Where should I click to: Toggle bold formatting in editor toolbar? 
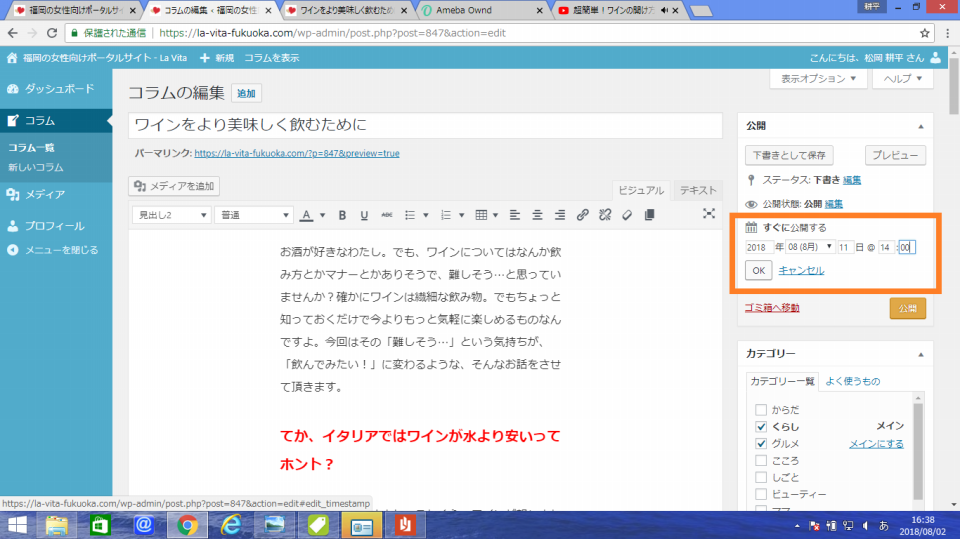click(x=342, y=215)
